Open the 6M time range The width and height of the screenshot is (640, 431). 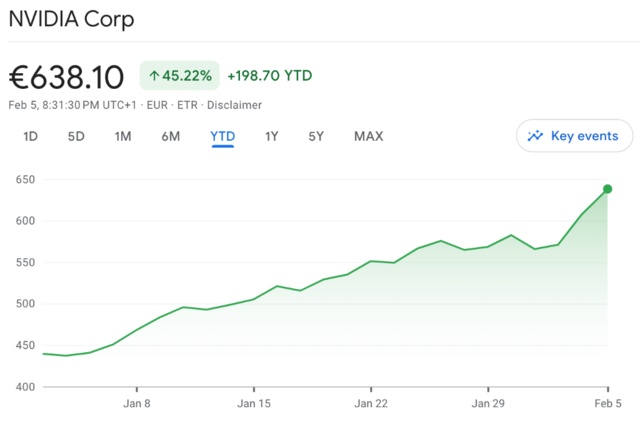tap(171, 136)
